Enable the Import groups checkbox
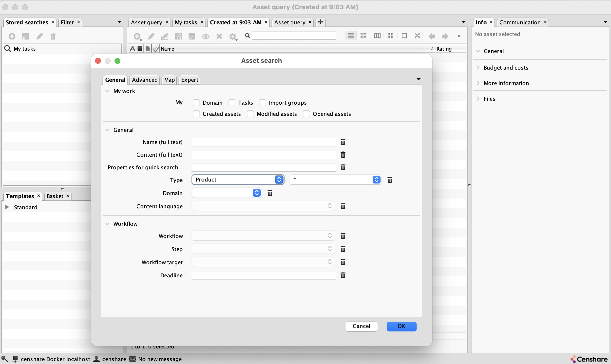 tap(263, 102)
